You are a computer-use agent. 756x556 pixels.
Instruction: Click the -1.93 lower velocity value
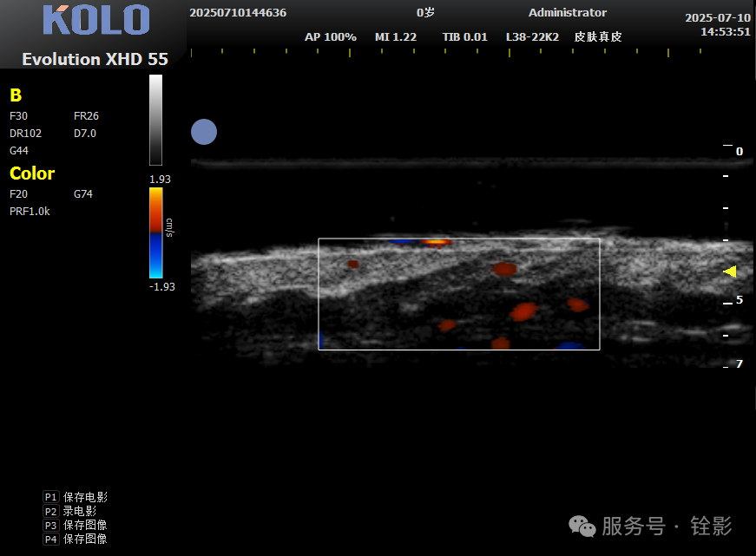(x=162, y=286)
